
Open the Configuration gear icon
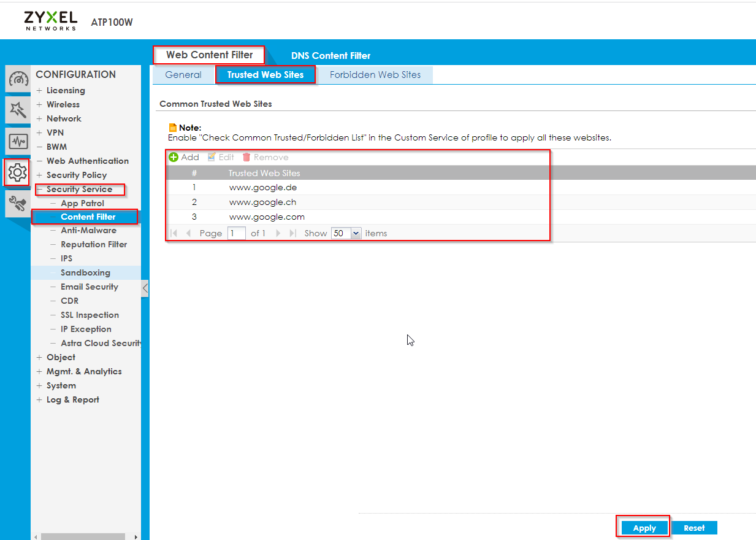point(17,172)
